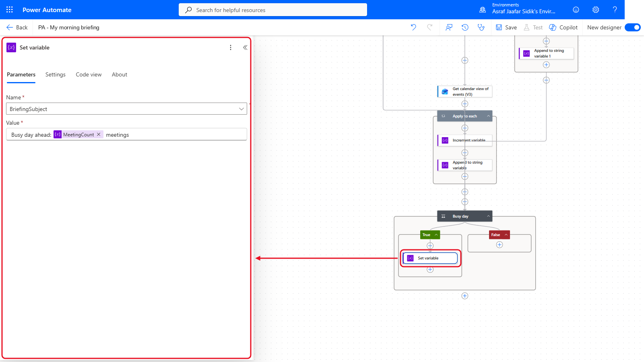Collapse the Busy day condition chevron
Image resolution: width=644 pixels, height=362 pixels.
[x=489, y=216]
